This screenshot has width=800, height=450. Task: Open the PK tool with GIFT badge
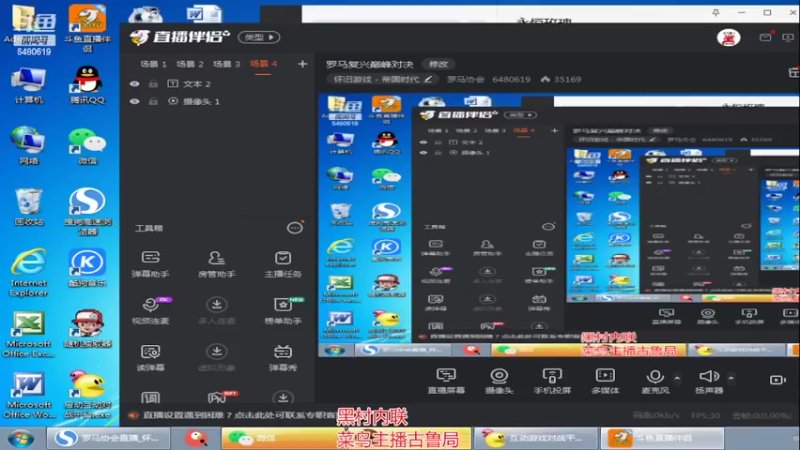[x=220, y=397]
